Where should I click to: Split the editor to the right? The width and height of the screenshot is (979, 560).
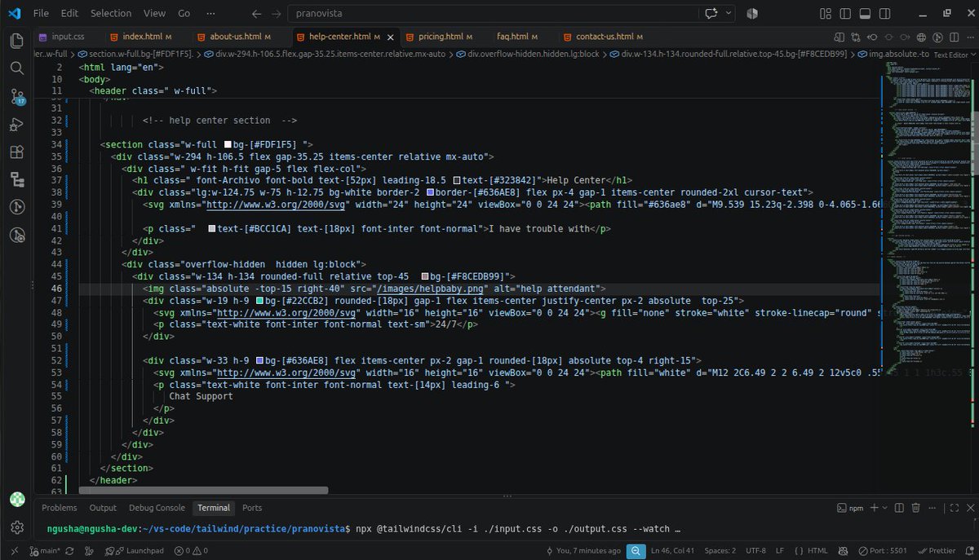click(955, 37)
